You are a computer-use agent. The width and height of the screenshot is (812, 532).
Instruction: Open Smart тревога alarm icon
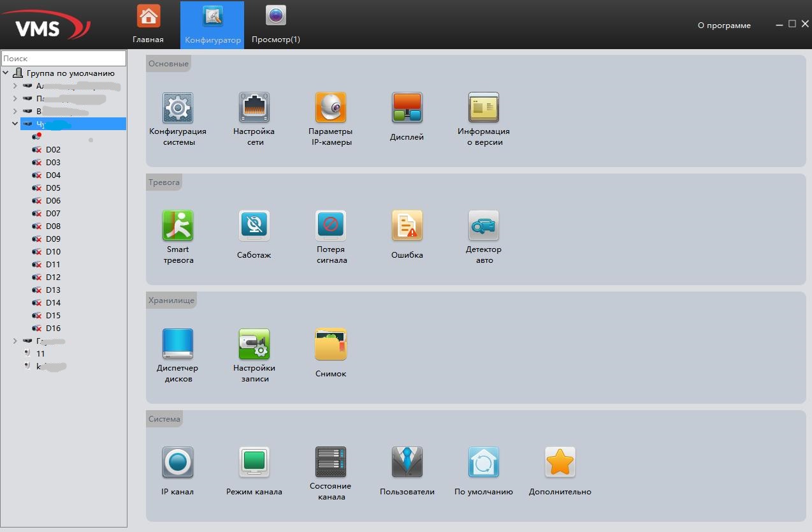(178, 226)
